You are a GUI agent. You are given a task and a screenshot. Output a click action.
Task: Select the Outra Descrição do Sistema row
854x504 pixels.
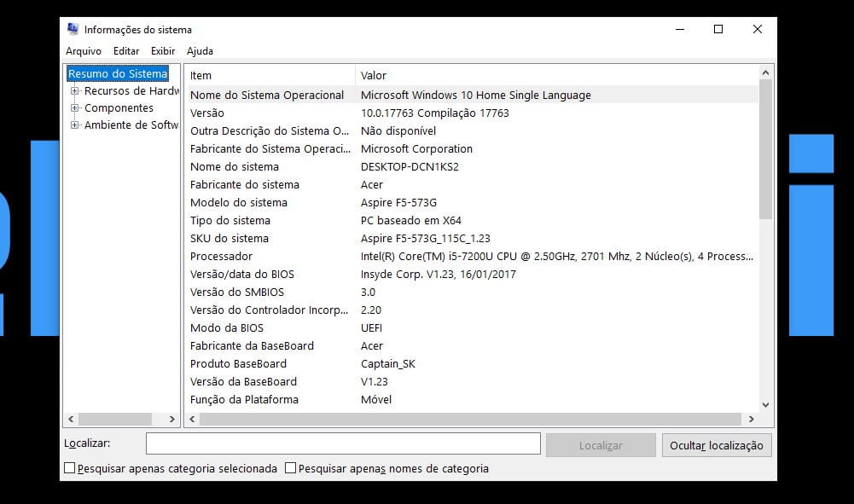pyautogui.click(x=473, y=131)
